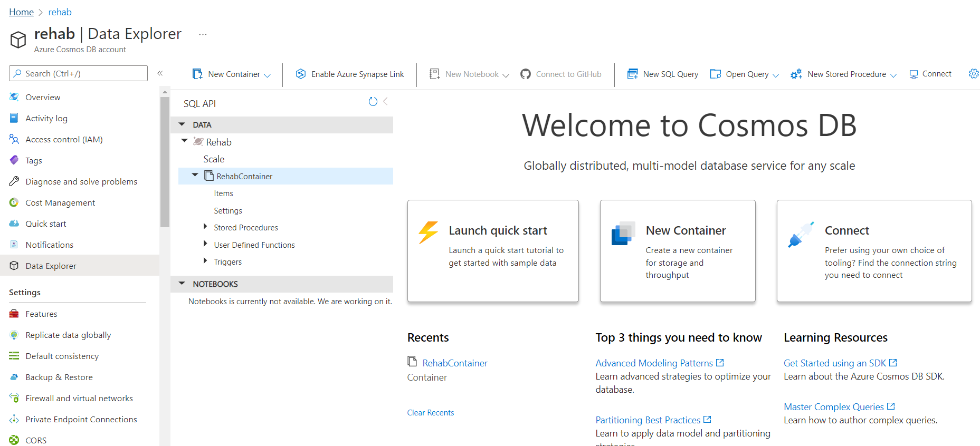The width and height of the screenshot is (980, 446).
Task: Click the Private Endpoint Connections icon
Action: coord(14,419)
